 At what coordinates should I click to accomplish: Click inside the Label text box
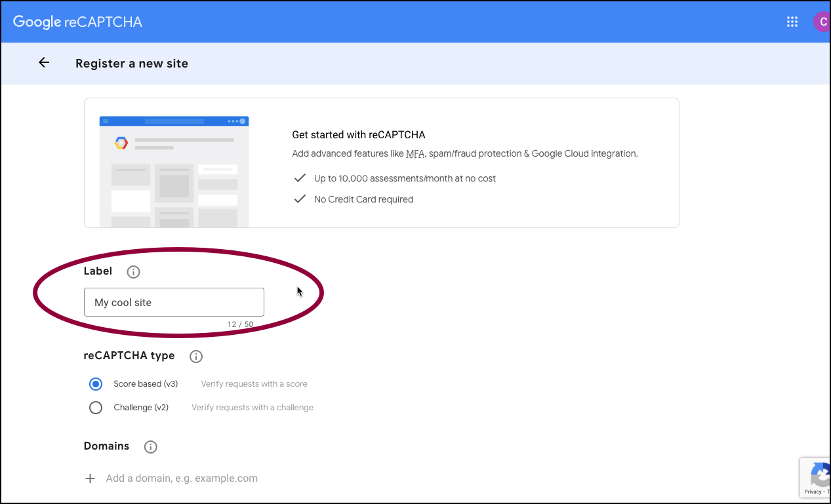(174, 301)
